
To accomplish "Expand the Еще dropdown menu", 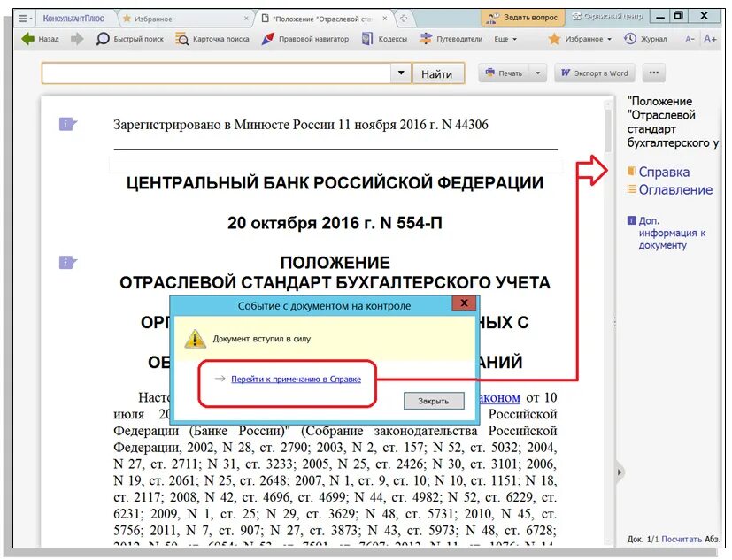I will click(x=505, y=39).
